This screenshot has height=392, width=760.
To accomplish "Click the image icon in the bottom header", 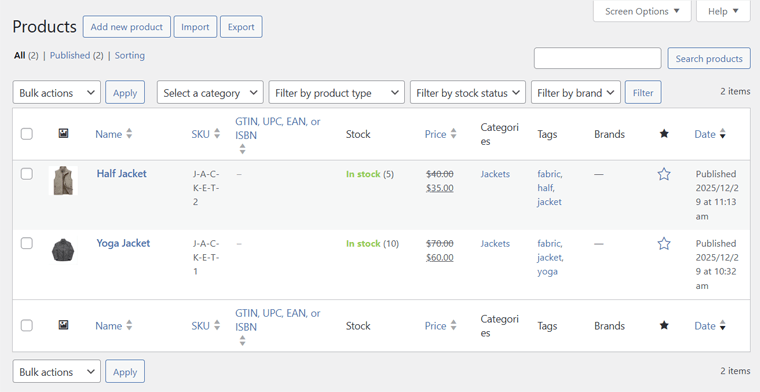I will pos(63,325).
